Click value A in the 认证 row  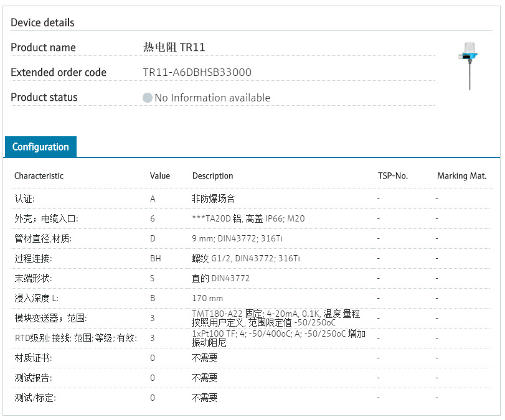[x=153, y=198]
